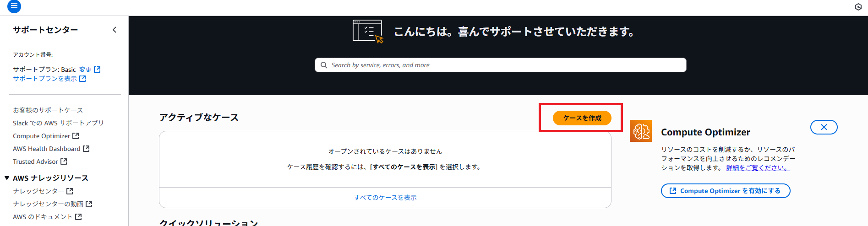Image resolution: width=868 pixels, height=226 pixels.
Task: Open すべてのケースを表示 link
Action: click(x=385, y=198)
